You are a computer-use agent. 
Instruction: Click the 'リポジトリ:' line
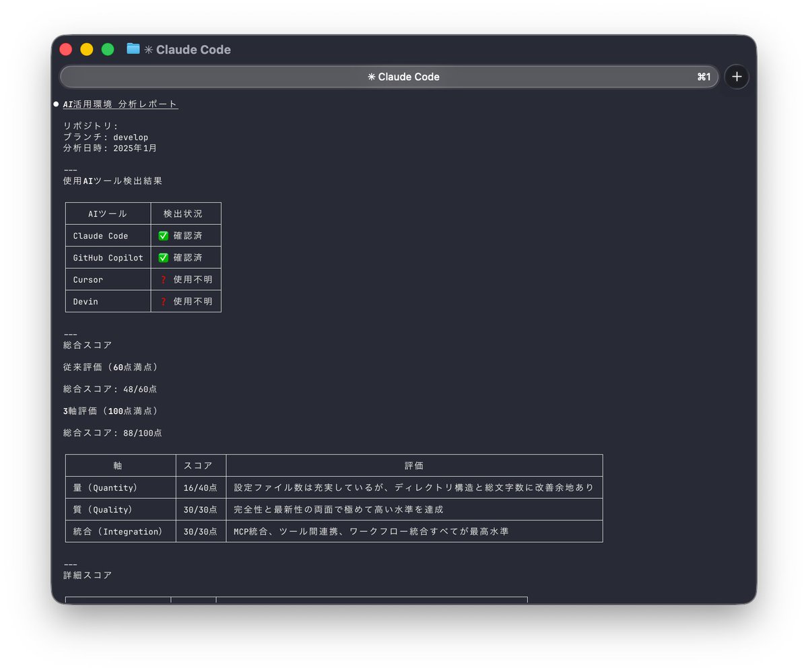pos(90,126)
